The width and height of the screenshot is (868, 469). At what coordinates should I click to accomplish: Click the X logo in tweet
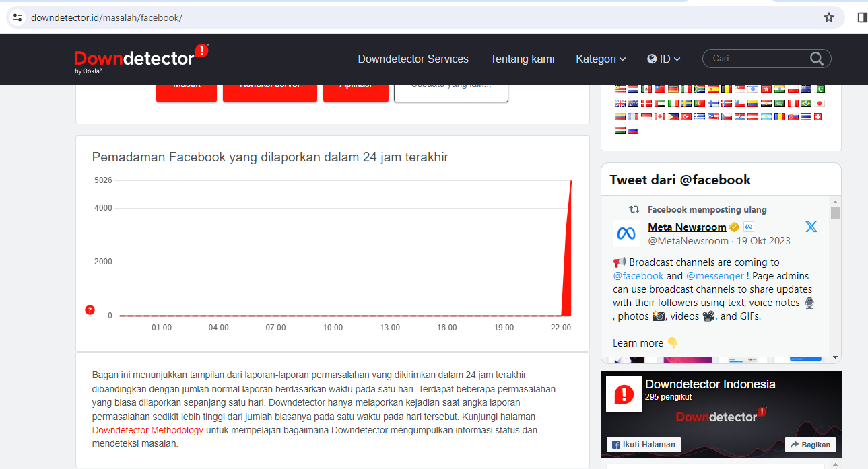(811, 227)
